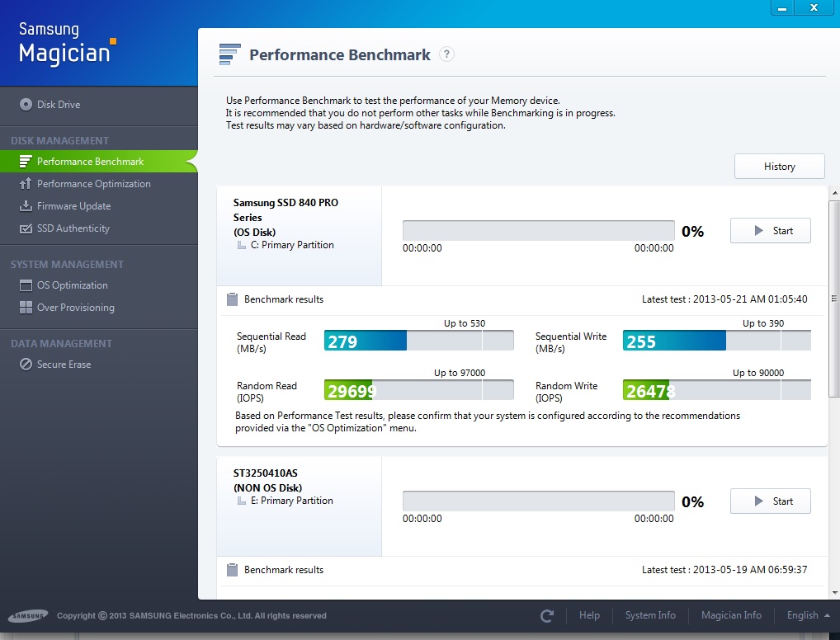The height and width of the screenshot is (640, 840).
Task: Click the clipboard icon of the 840 PRO Benchmark results
Action: point(232,299)
